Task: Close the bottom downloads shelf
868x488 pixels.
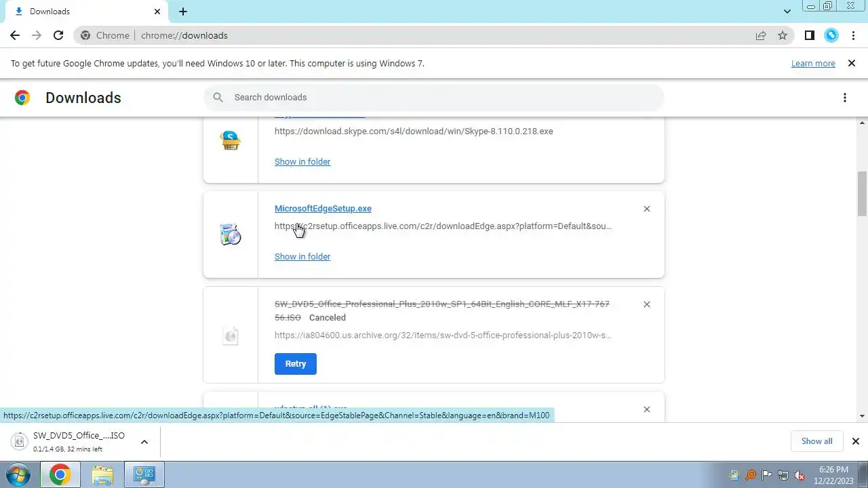Action: pos(856,441)
